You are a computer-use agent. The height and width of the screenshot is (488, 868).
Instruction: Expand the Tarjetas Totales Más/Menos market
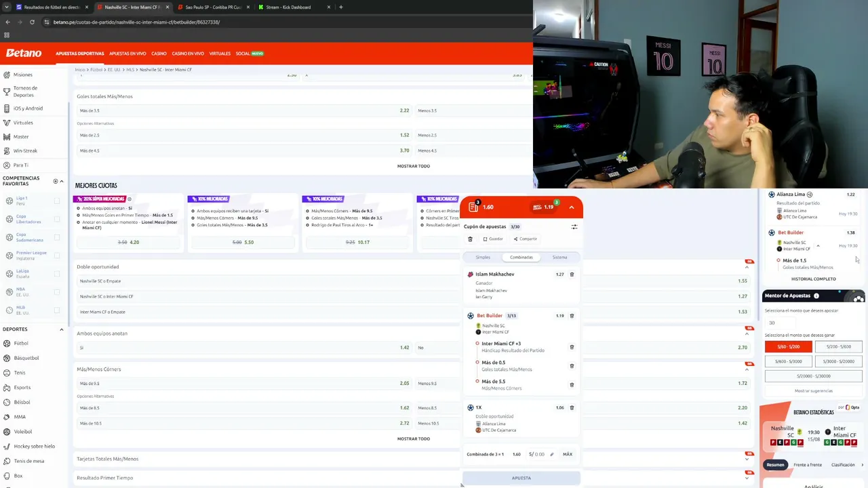pyautogui.click(x=747, y=459)
